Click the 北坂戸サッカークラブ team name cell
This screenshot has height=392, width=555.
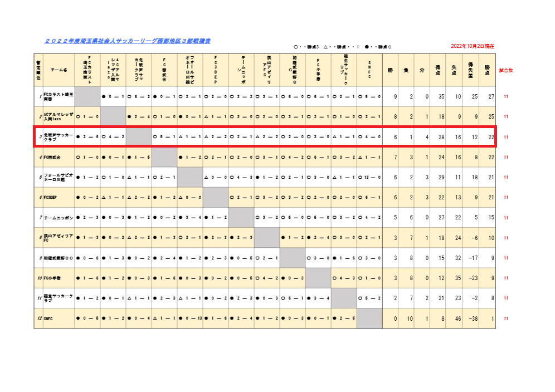point(59,137)
